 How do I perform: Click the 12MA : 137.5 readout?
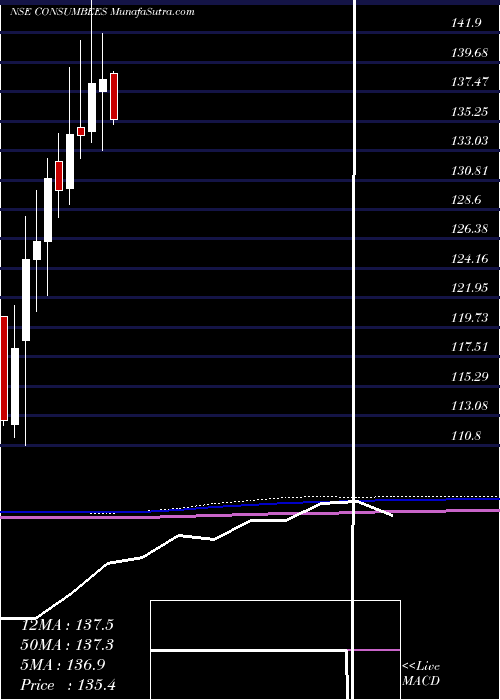pyautogui.click(x=67, y=625)
